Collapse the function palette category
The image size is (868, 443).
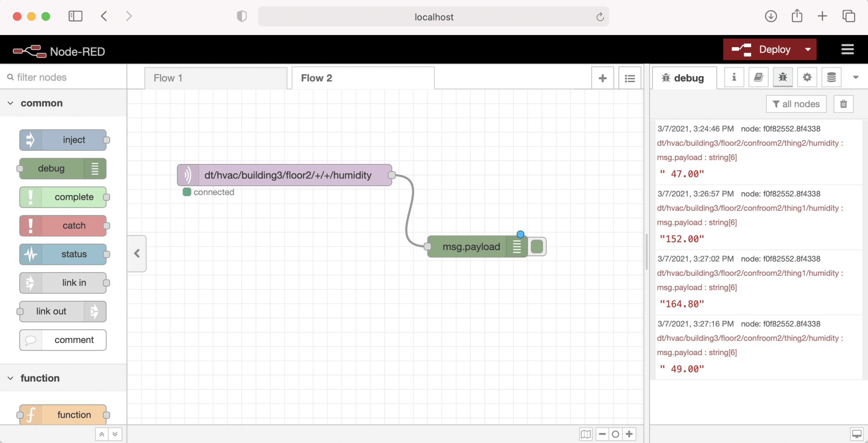[63, 378]
